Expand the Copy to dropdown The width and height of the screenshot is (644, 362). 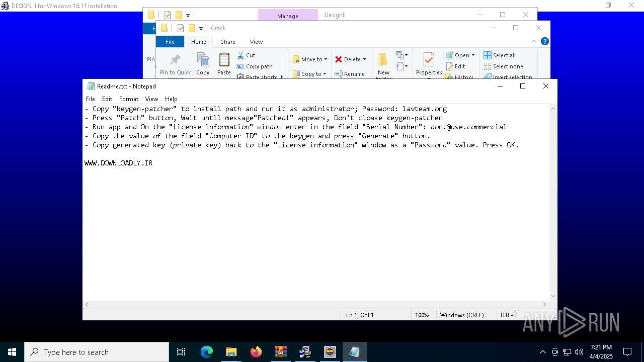[325, 74]
